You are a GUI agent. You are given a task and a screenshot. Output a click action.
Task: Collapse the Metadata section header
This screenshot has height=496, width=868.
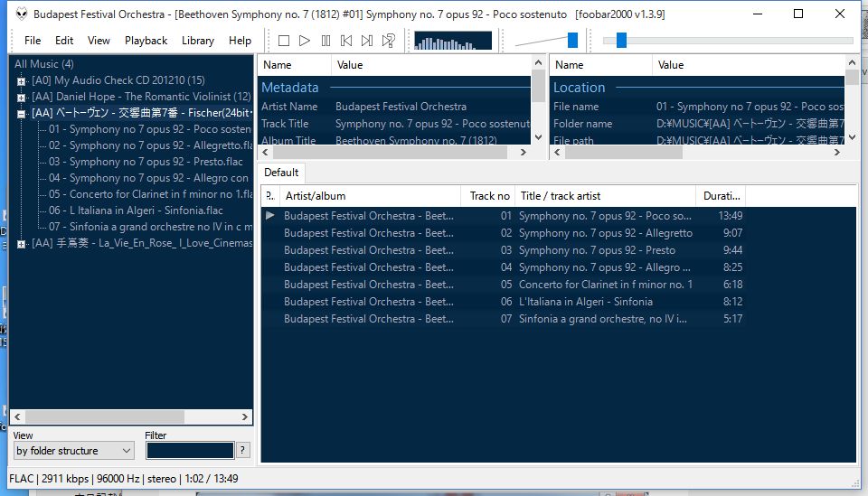[290, 88]
